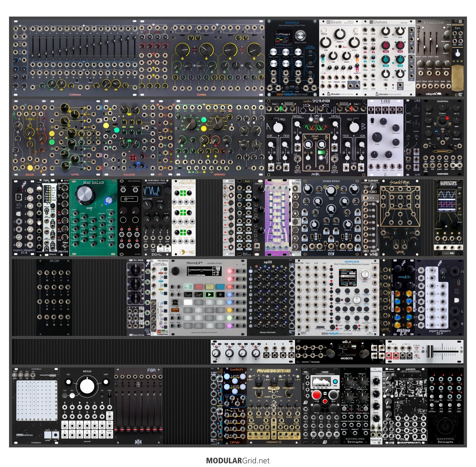476x467 pixels.
Task: Select the BaxandallEQ Konstant Lab module
Action: pos(376,406)
